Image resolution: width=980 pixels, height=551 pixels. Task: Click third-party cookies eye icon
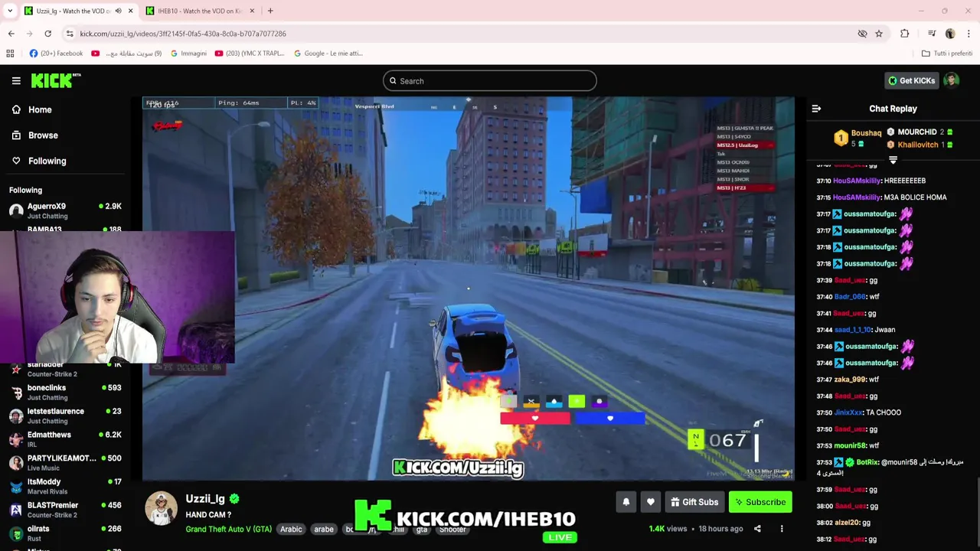tap(862, 34)
